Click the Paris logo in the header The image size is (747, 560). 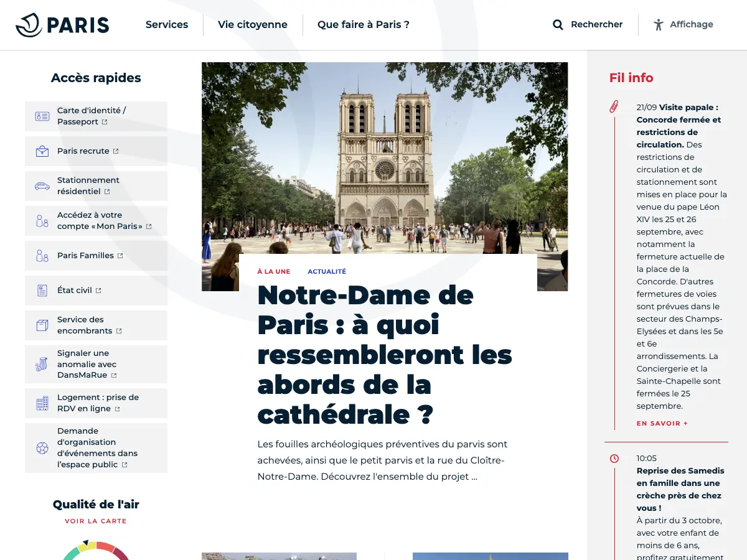[x=62, y=25]
